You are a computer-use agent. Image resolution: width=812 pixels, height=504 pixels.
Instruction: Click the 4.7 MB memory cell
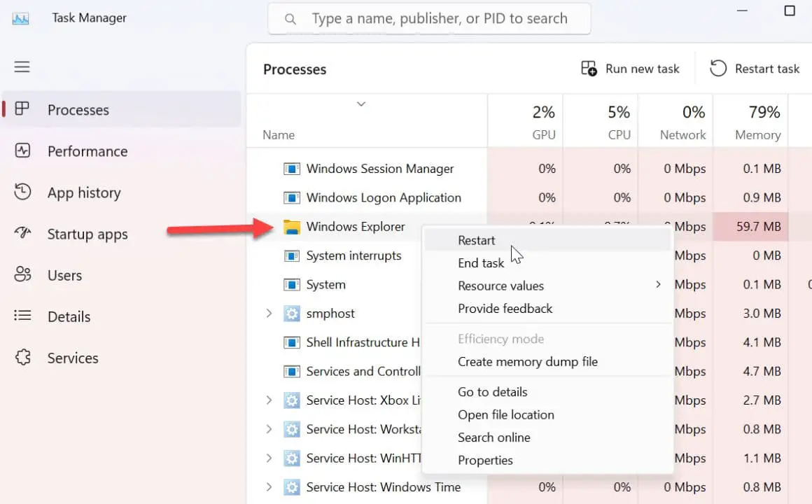(x=762, y=372)
